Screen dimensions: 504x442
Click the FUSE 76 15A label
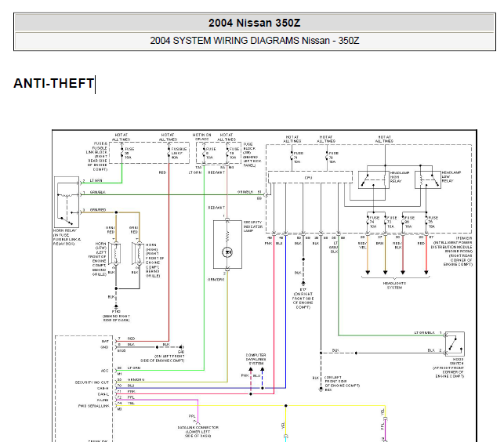[x=433, y=222]
